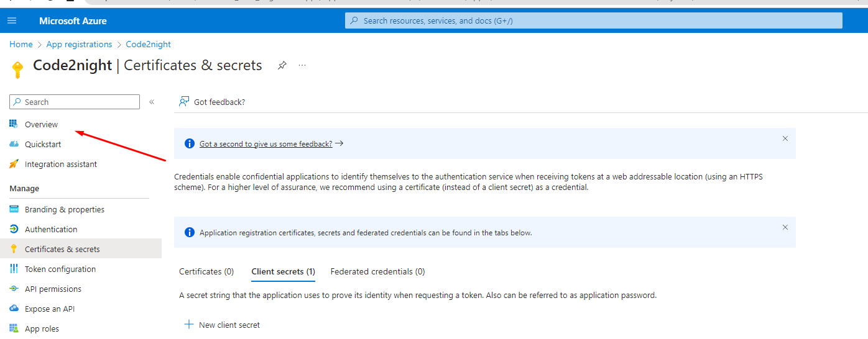868x339 pixels.
Task: Click the 'Code2night | Certificates & secrets' title
Action: (x=147, y=65)
